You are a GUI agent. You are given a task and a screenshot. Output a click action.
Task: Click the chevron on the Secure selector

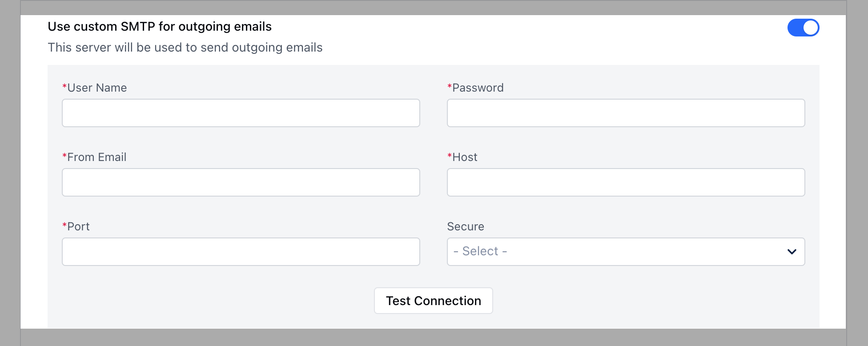click(x=792, y=251)
